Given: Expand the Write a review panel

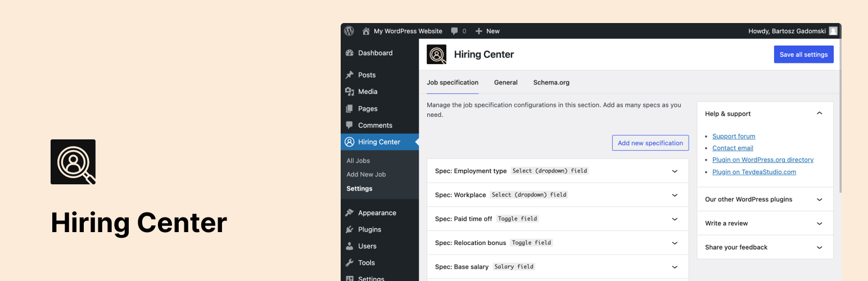Looking at the screenshot, I should tap(765, 223).
